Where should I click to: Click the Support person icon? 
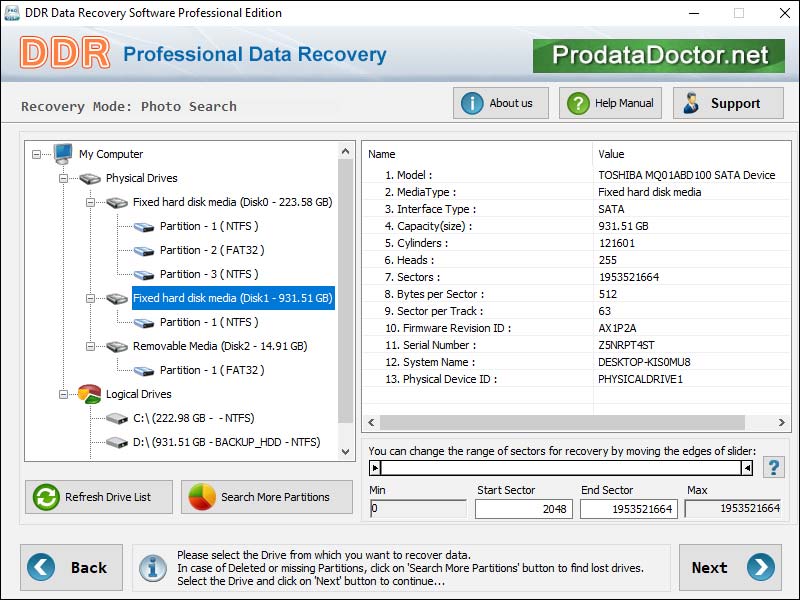coord(690,102)
